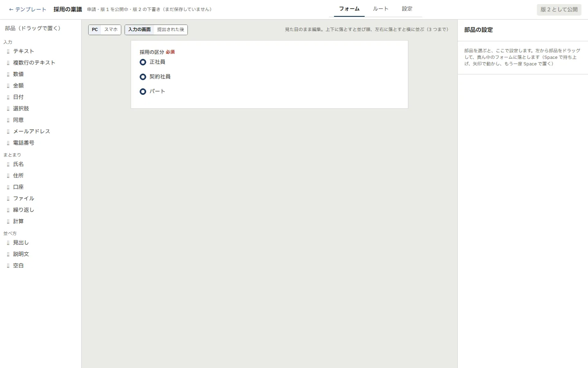
Task: Click the drag handle beside 見出し
Action: (8, 243)
